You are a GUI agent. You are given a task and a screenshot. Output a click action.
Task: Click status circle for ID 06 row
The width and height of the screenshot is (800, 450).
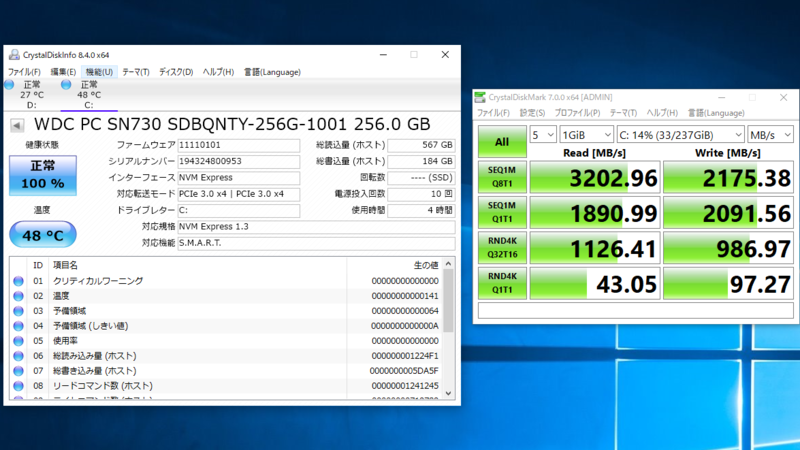(18, 356)
